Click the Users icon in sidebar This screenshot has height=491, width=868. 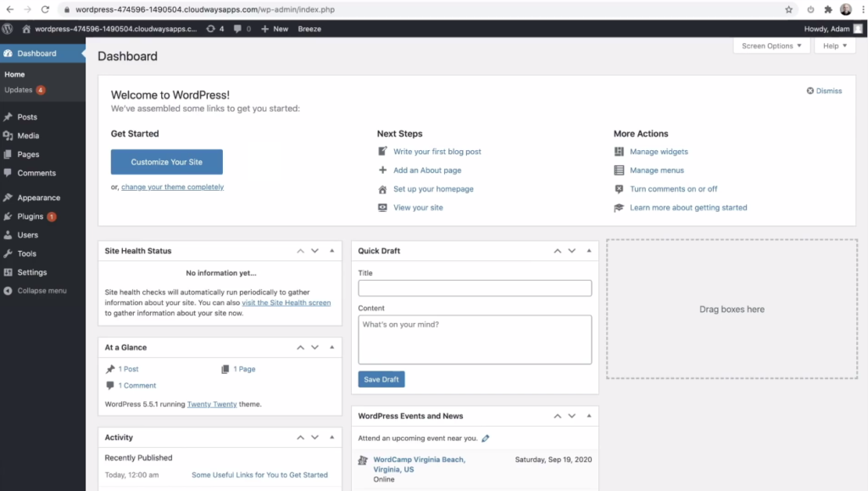coord(8,235)
